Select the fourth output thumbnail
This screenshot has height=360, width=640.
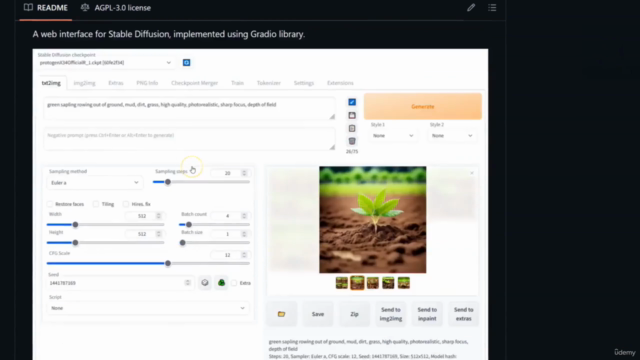pos(388,282)
